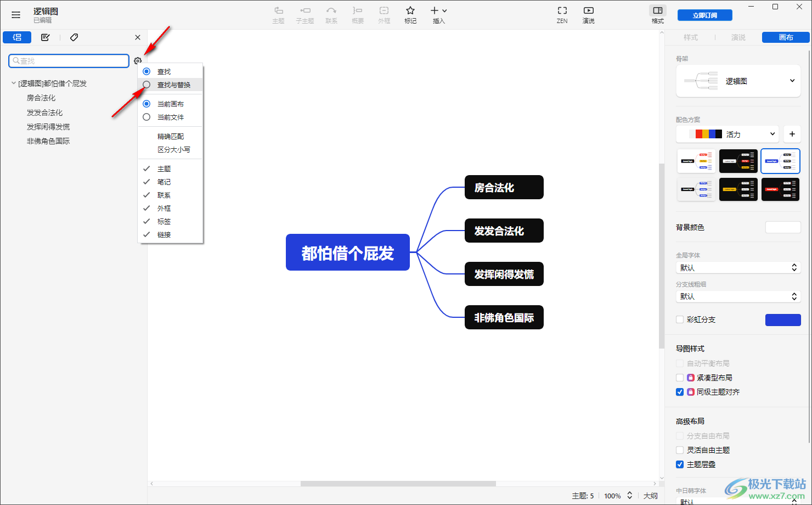
Task: Enable the 灵活自由主题 checkbox
Action: 680,450
